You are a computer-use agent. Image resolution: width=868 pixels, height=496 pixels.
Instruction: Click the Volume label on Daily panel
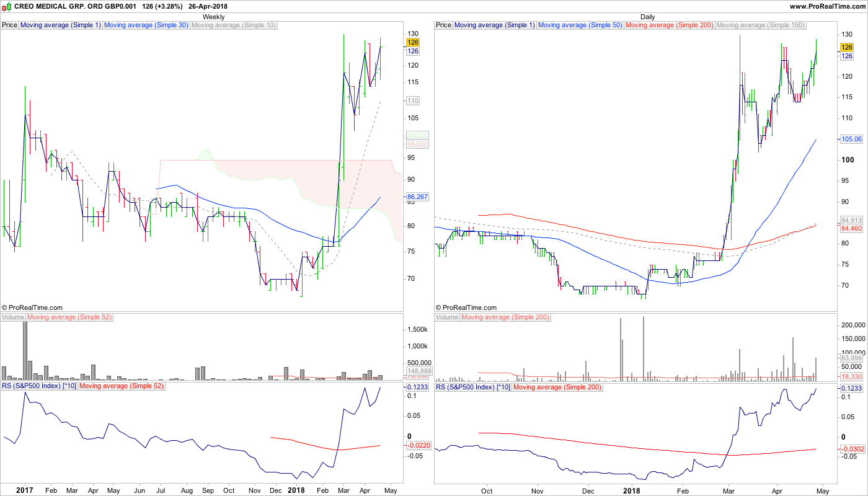tap(447, 317)
